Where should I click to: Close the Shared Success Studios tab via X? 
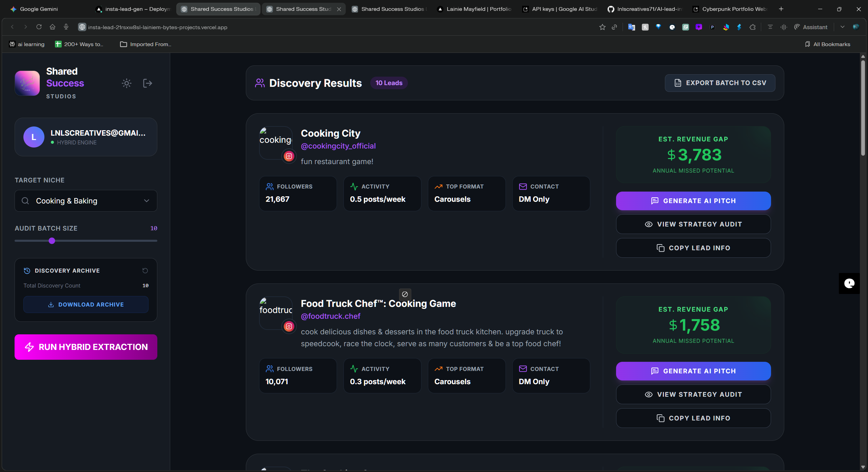tap(339, 9)
